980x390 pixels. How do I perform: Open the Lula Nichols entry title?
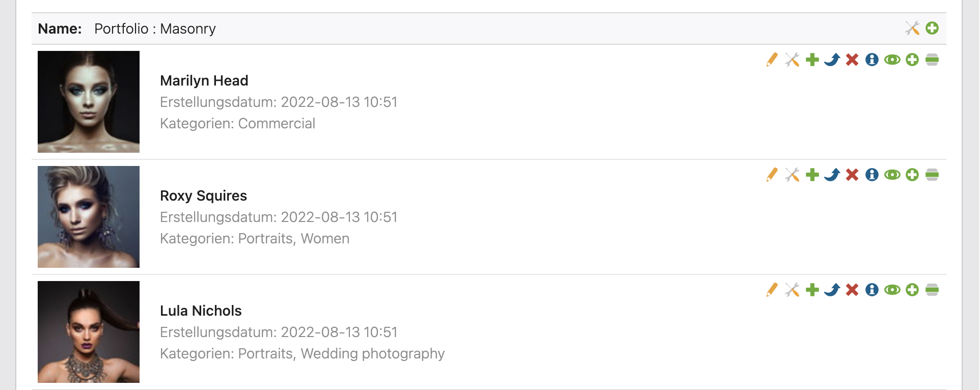click(201, 311)
